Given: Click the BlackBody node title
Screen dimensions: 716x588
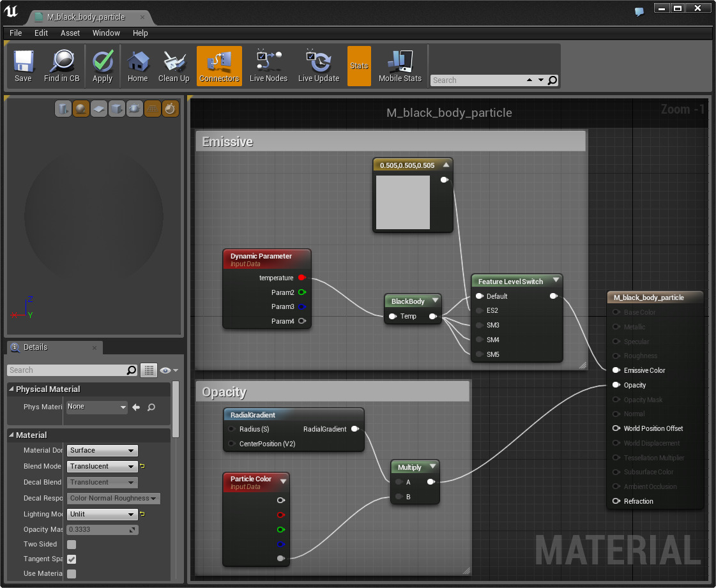Looking at the screenshot, I should 408,301.
